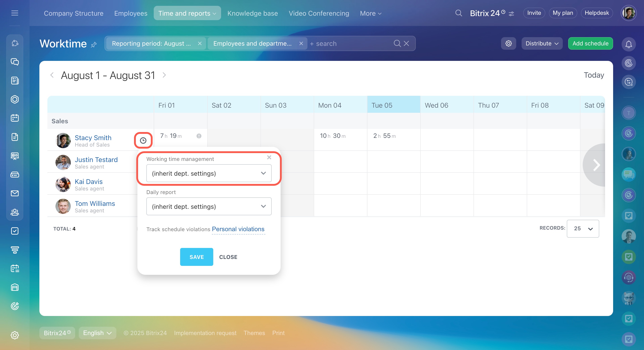Switch to Knowledge base tab
Viewport: 644px width, 350px height.
pos(252,13)
